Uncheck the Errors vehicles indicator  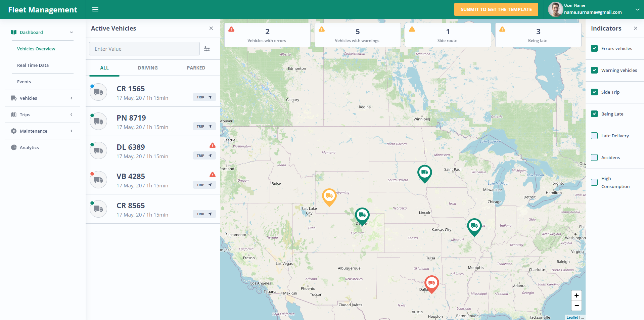tap(594, 48)
